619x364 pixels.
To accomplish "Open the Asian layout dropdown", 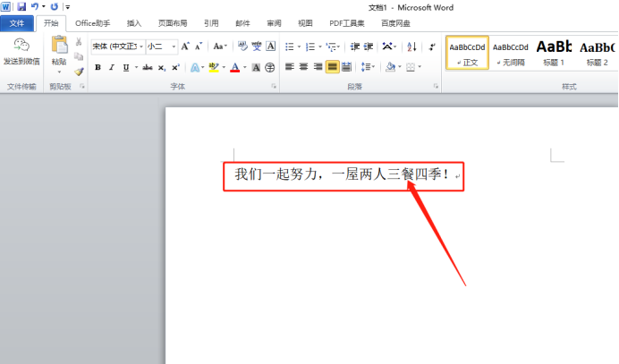I will click(389, 47).
